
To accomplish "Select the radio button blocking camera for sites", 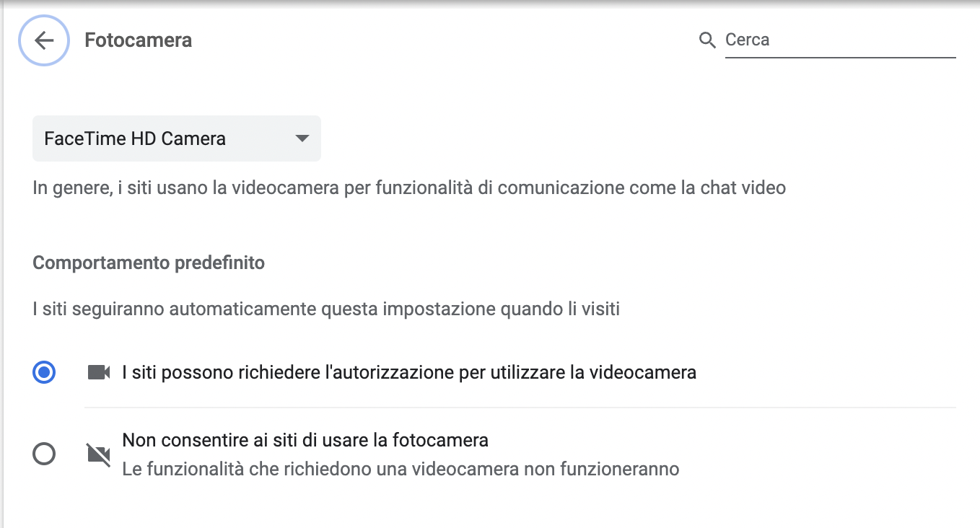I will (44, 454).
